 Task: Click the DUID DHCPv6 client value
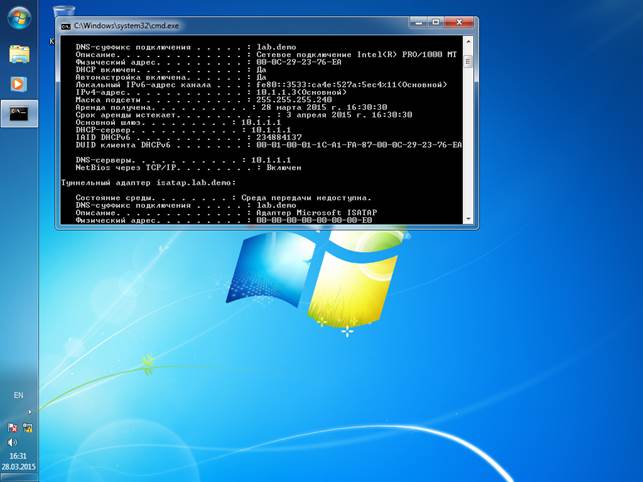[x=359, y=145]
